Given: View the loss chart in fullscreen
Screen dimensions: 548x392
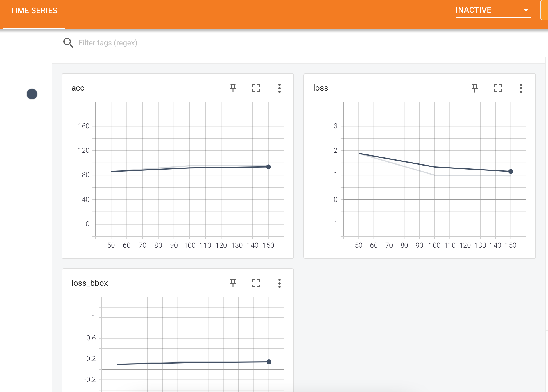Looking at the screenshot, I should point(498,88).
